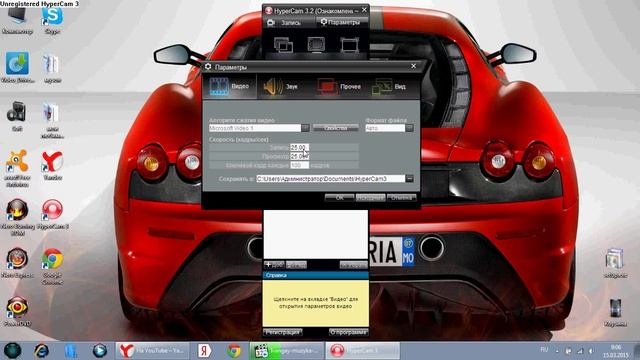640x360 pixels.
Task: Click the network icon in system tray
Action: [x=580, y=351]
